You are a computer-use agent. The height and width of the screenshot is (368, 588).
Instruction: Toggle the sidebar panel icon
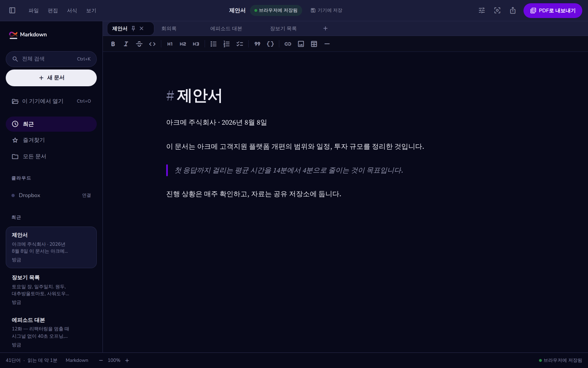click(x=12, y=10)
